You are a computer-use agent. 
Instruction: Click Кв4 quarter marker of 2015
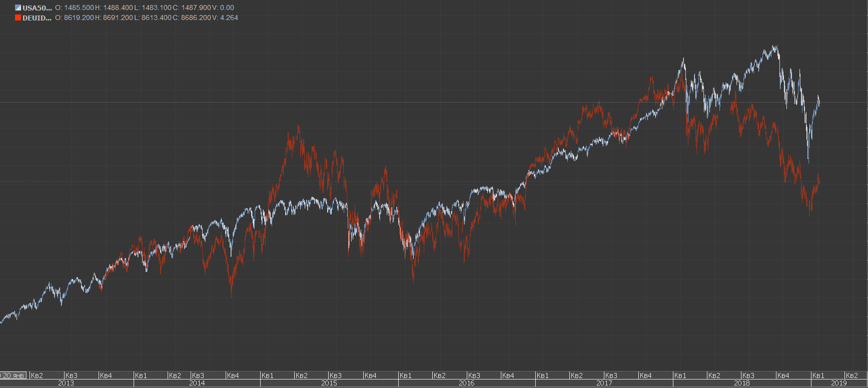(370, 375)
